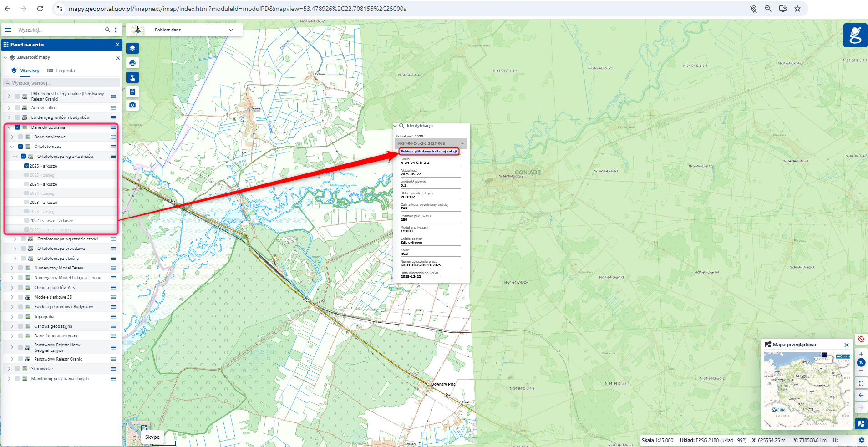Click the map layers icon button
Image resolution: width=868 pixels, height=447 pixels.
pos(132,48)
